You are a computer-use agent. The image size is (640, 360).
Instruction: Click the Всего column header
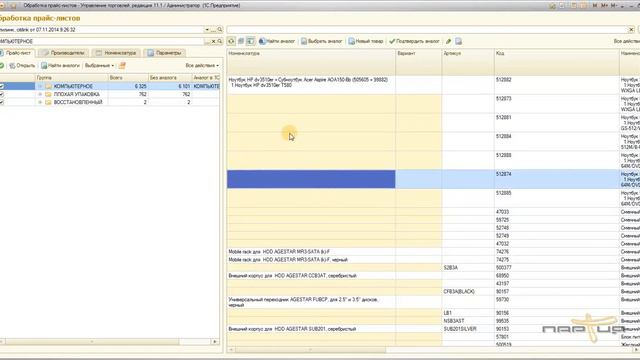[128, 78]
